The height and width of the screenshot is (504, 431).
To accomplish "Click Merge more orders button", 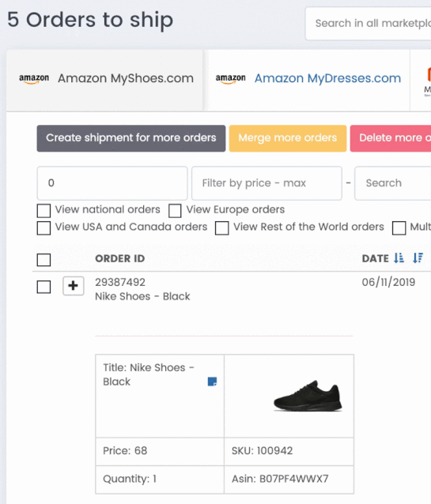I will click(x=288, y=138).
